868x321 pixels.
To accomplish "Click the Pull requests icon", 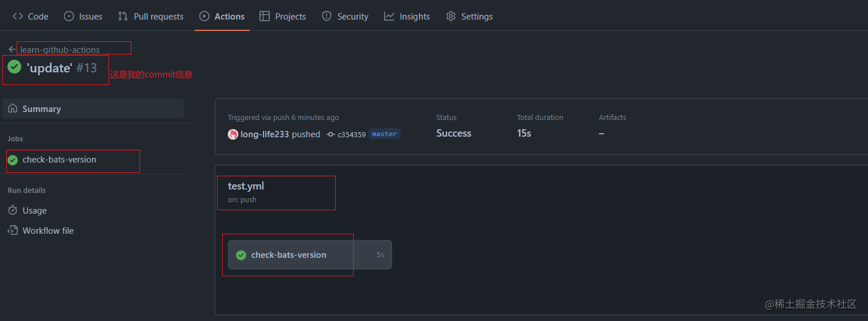I will click(x=123, y=16).
